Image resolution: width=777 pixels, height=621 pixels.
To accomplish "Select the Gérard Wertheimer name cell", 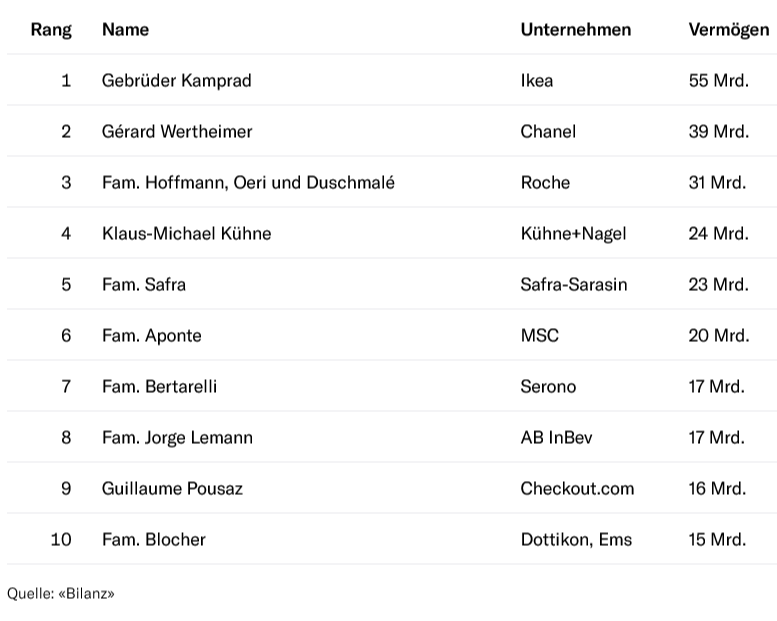I will click(177, 131).
